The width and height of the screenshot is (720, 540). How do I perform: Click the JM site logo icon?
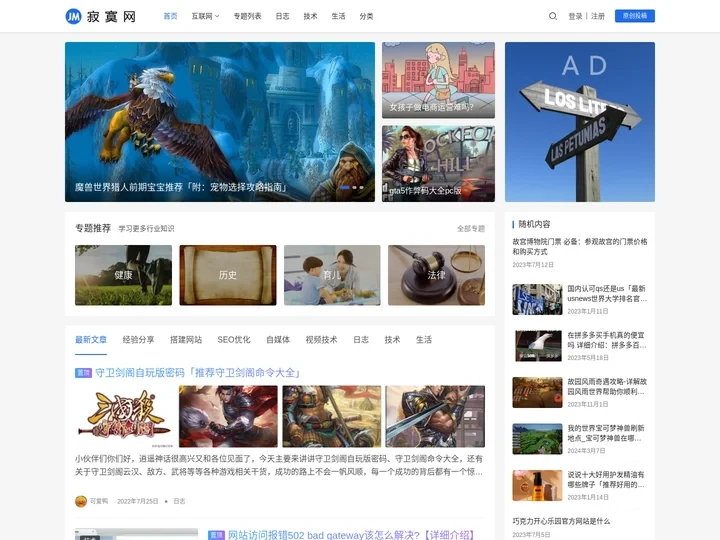coord(73,17)
